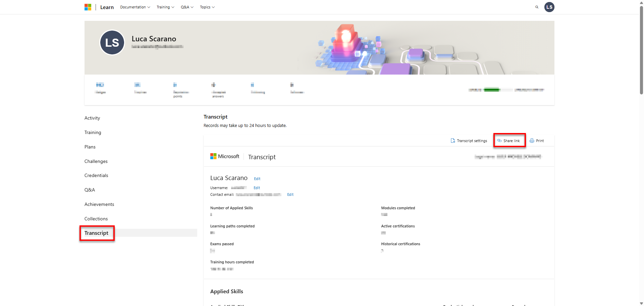This screenshot has width=644, height=306.
Task: Go to Credentials in the sidebar
Action: click(x=96, y=175)
